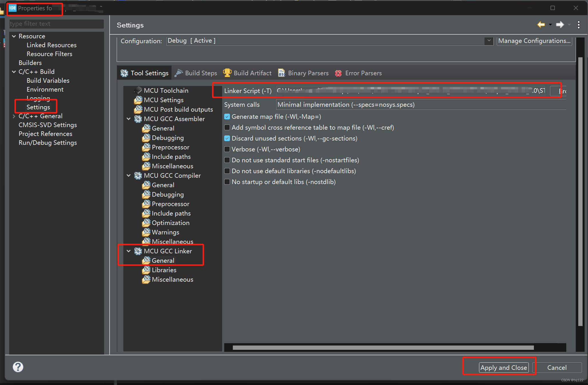Disable Discard unused sections (-Wl,--gc-sections)
This screenshot has height=385, width=588.
coord(226,138)
